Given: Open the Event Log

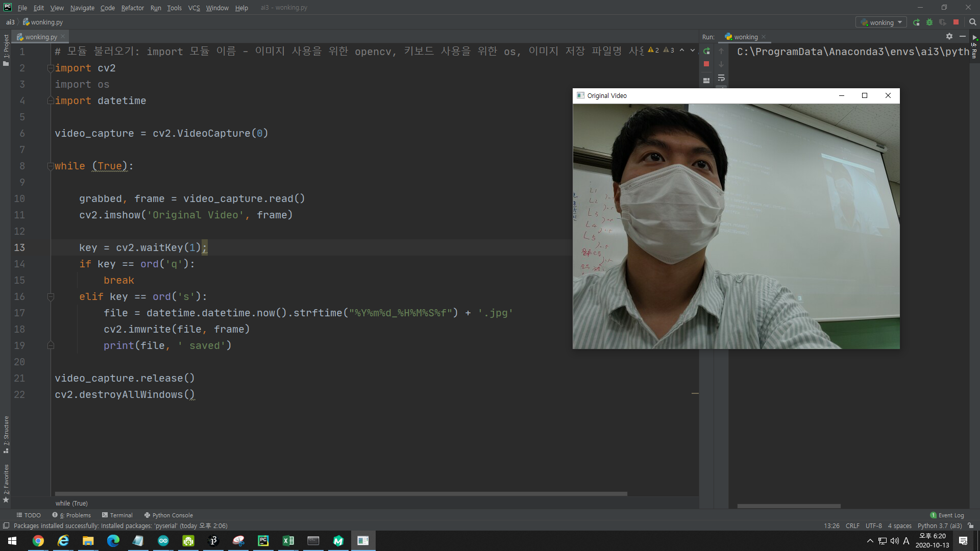Looking at the screenshot, I should 947,515.
